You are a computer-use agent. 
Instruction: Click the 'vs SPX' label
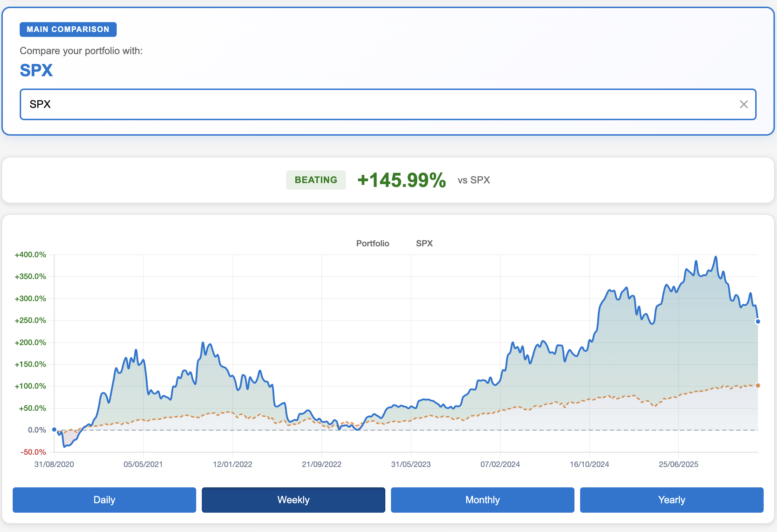tap(474, 180)
